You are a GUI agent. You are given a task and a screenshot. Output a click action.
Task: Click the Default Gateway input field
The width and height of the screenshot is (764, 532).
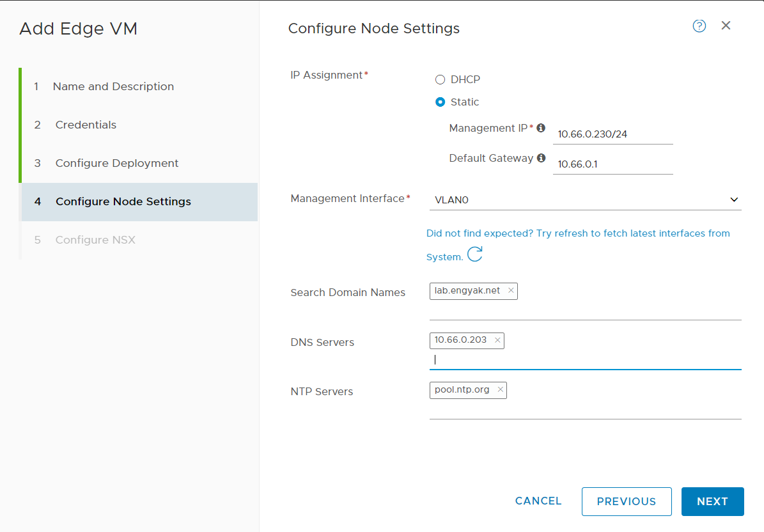[x=612, y=164]
